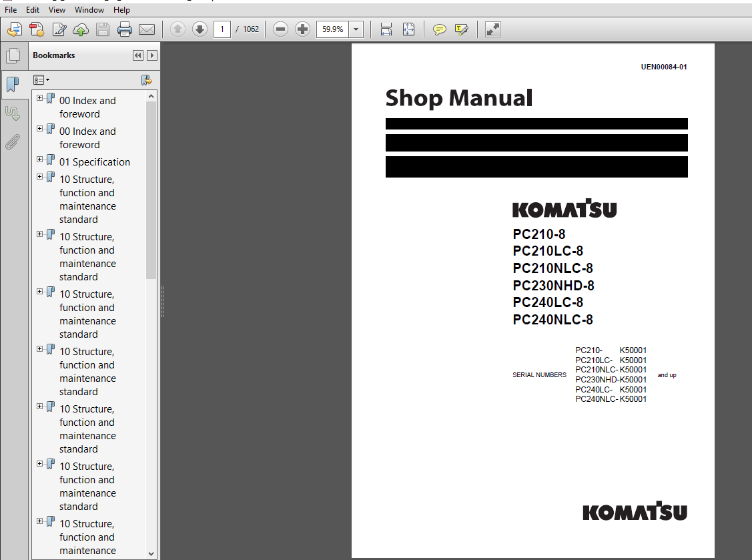
Task: Expand the fourth 10 Structure, function bookmark
Action: tap(40, 349)
